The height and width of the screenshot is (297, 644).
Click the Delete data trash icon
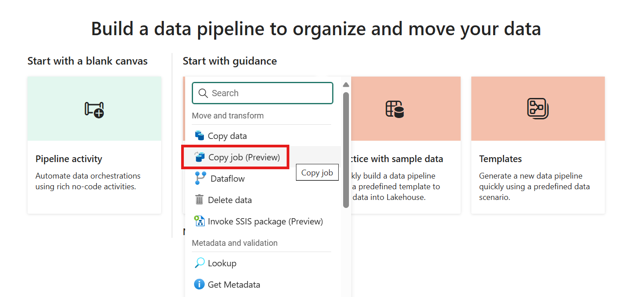pyautogui.click(x=199, y=200)
